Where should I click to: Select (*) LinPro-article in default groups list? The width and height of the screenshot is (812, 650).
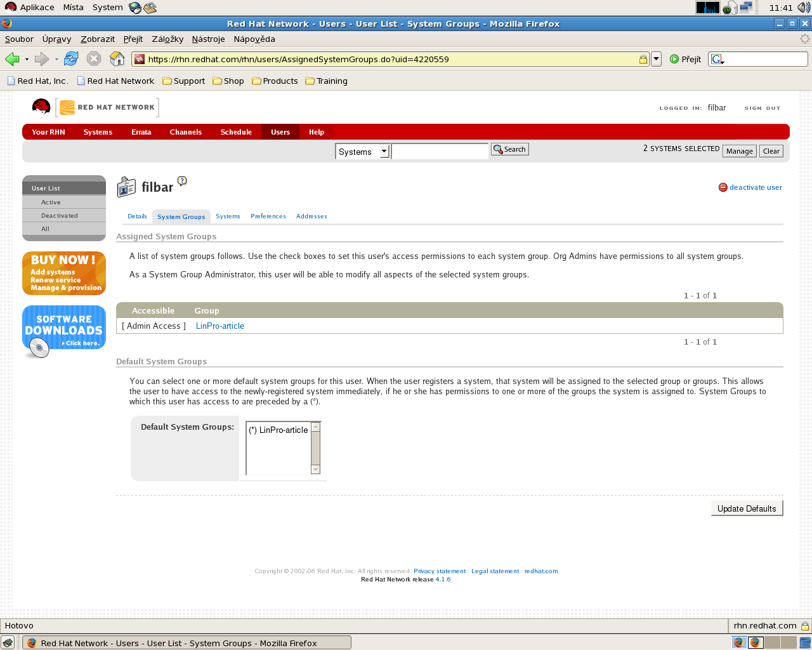coord(278,430)
